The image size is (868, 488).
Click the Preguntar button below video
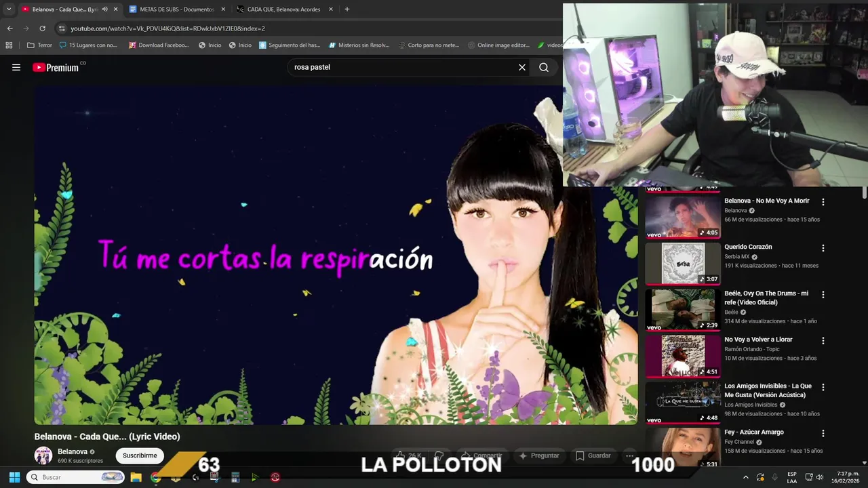tap(538, 455)
